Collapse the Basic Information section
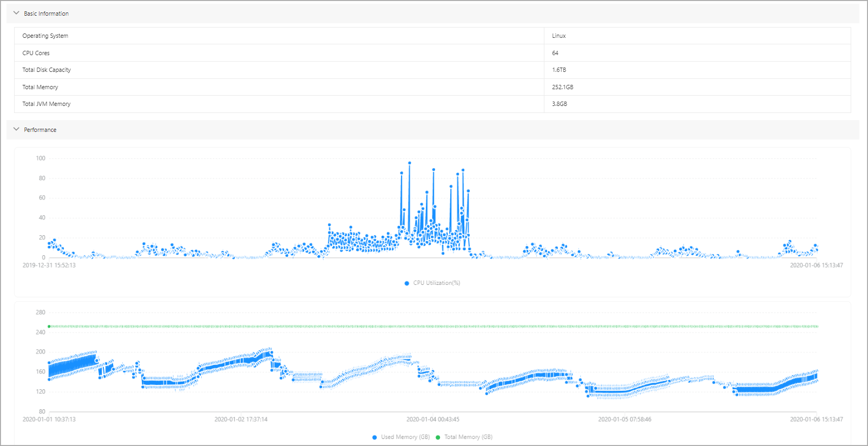 pos(16,13)
